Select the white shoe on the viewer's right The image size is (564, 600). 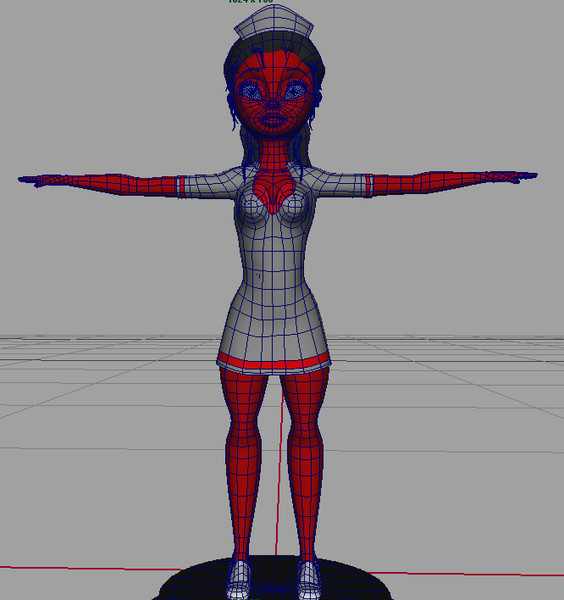309,579
